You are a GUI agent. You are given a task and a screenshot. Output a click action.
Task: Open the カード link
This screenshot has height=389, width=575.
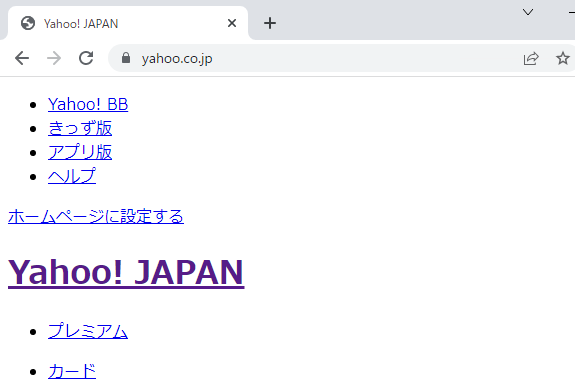(x=72, y=371)
